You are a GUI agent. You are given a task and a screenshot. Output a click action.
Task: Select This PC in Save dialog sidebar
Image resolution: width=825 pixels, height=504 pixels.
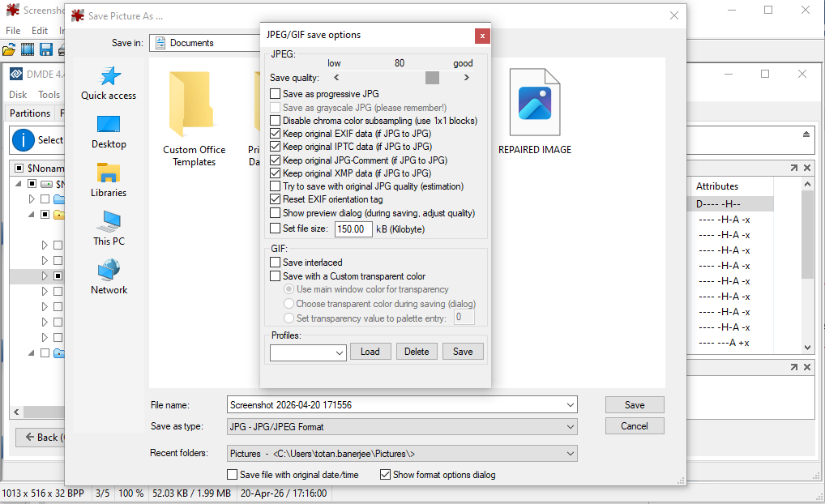tap(109, 229)
